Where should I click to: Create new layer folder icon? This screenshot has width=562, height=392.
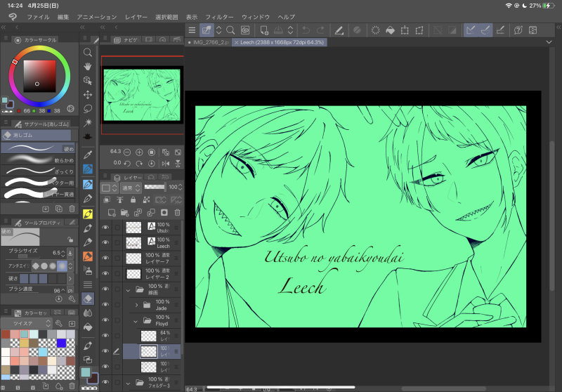point(125,213)
